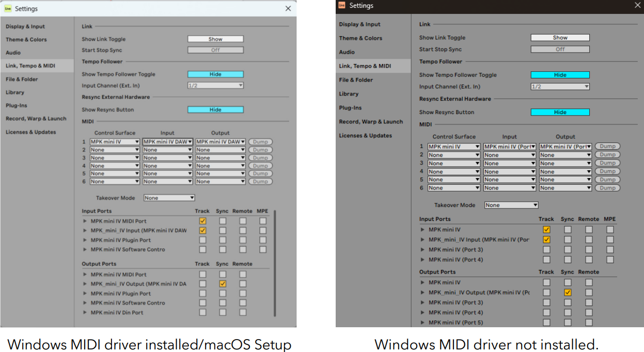Image resolution: width=644 pixels, height=352 pixels.
Task: Click row 1 Dump button in left window
Action: (261, 142)
